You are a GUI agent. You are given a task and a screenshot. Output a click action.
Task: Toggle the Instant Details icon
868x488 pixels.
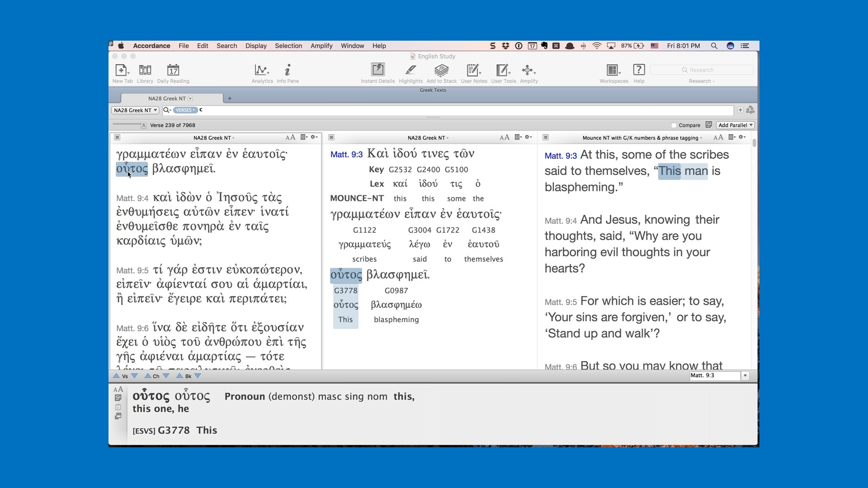point(377,70)
